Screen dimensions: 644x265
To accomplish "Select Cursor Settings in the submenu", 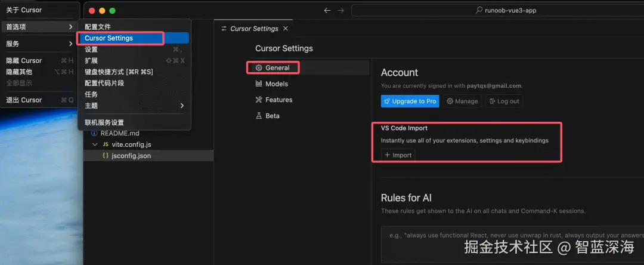I will click(x=134, y=38).
